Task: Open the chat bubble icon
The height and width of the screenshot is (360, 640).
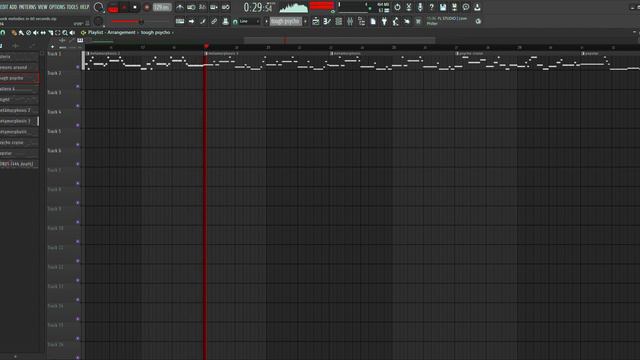Action: point(466,7)
